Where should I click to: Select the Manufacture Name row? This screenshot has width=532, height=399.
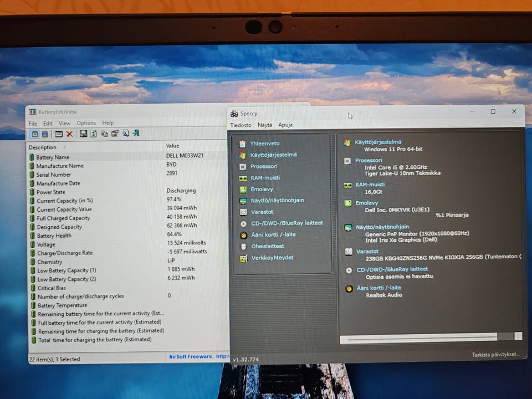click(127, 166)
